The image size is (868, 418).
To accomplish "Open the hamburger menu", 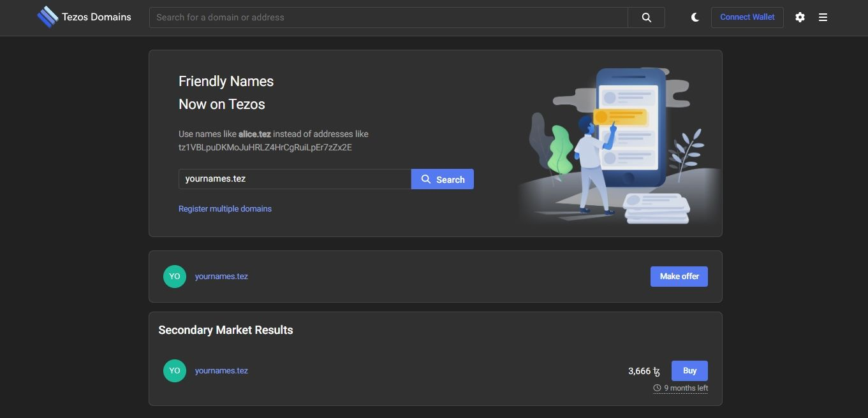I will tap(823, 17).
